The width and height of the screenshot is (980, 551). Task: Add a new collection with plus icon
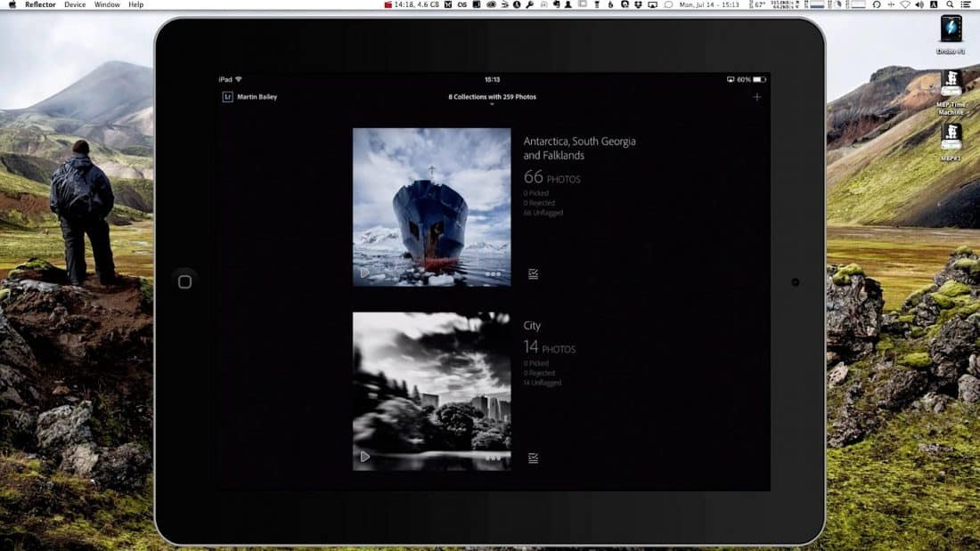click(756, 97)
